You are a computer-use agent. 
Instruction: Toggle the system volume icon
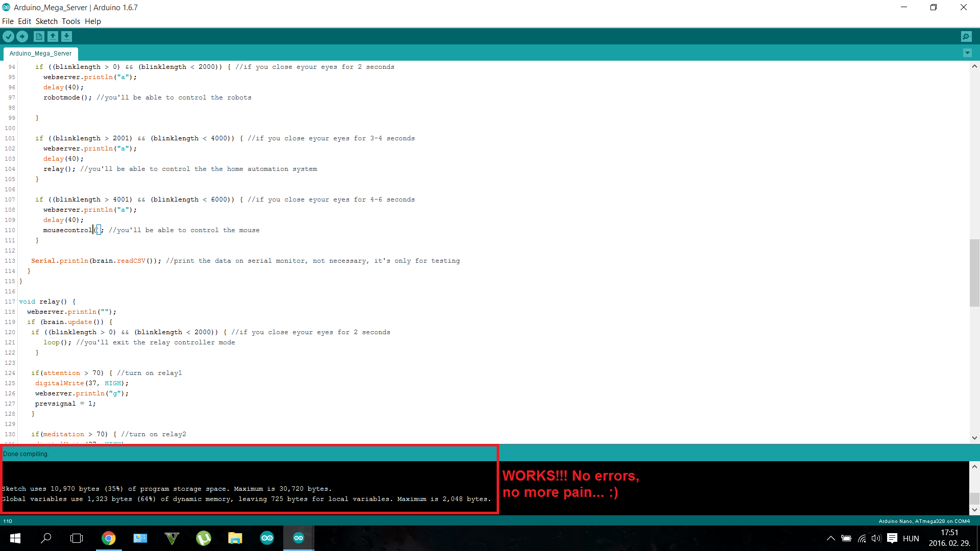876,538
